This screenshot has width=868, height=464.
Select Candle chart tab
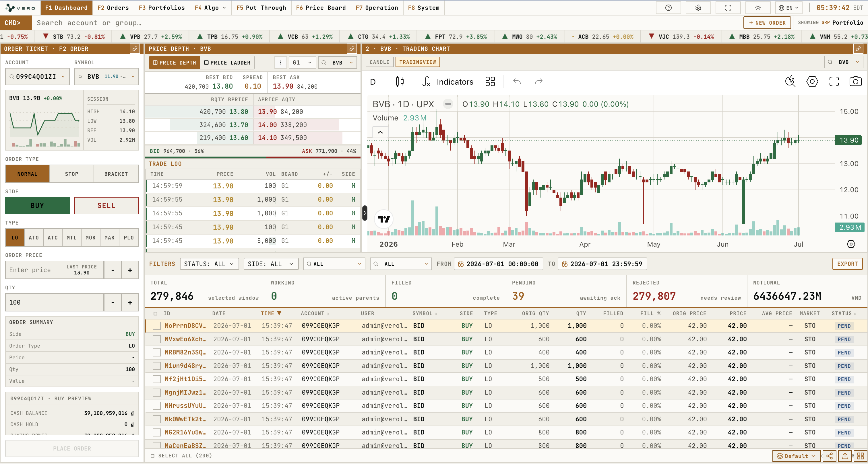(379, 62)
